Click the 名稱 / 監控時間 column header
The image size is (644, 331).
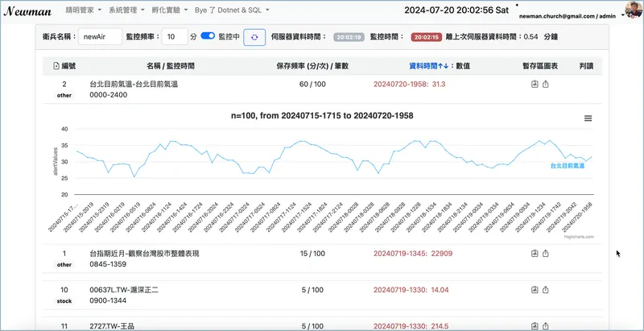pos(171,66)
